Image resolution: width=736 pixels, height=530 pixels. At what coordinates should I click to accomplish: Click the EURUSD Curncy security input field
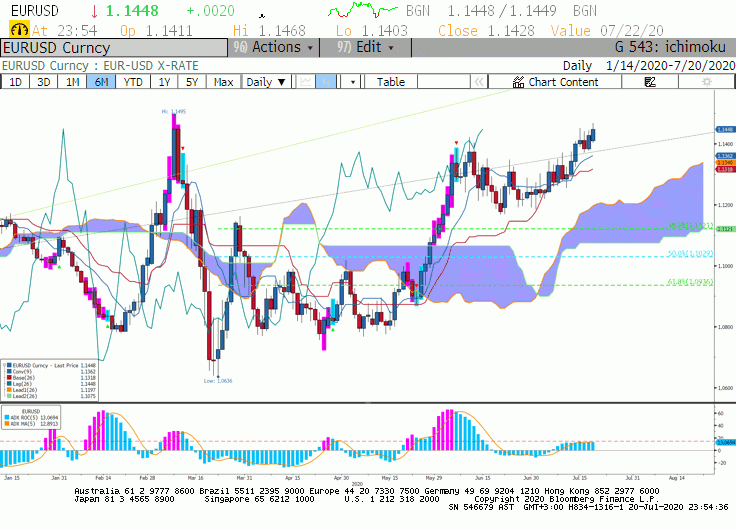click(x=114, y=47)
